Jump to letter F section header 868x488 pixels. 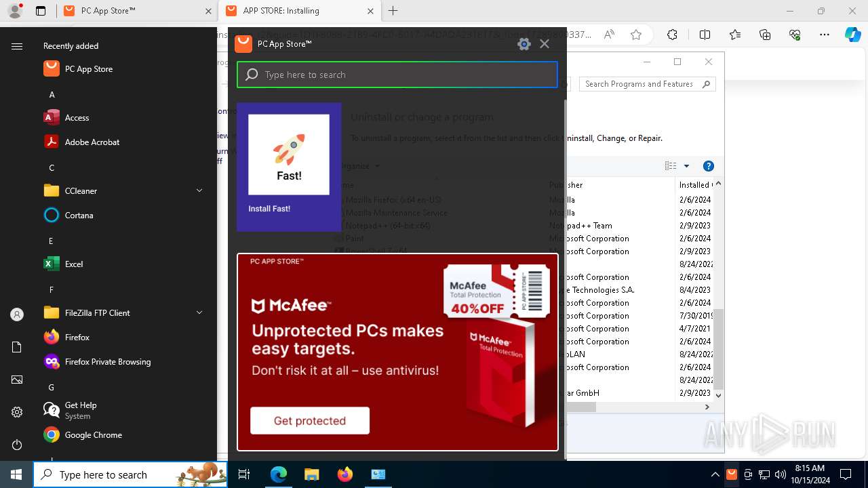pos(52,290)
